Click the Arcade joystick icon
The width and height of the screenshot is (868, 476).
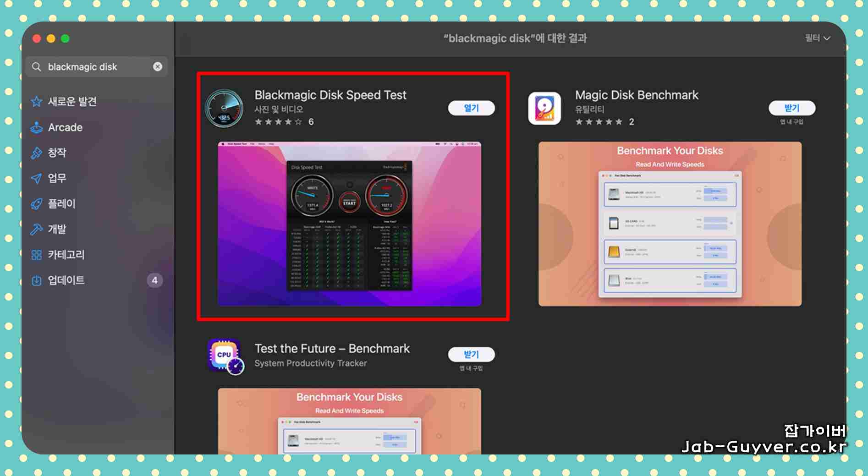pos(37,127)
